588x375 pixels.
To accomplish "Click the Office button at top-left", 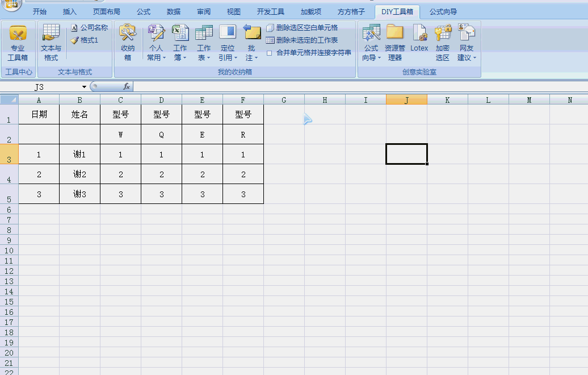I will (10, 6).
